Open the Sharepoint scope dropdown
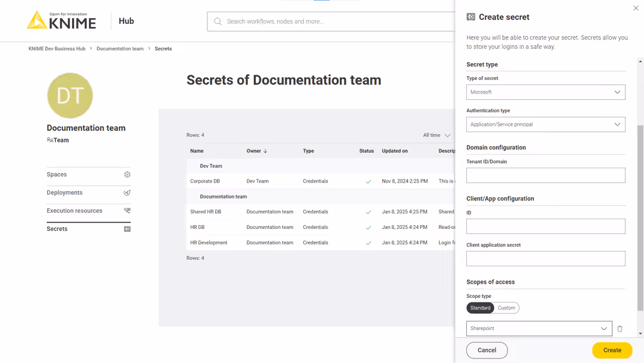Image resolution: width=644 pixels, height=363 pixels. 539,328
